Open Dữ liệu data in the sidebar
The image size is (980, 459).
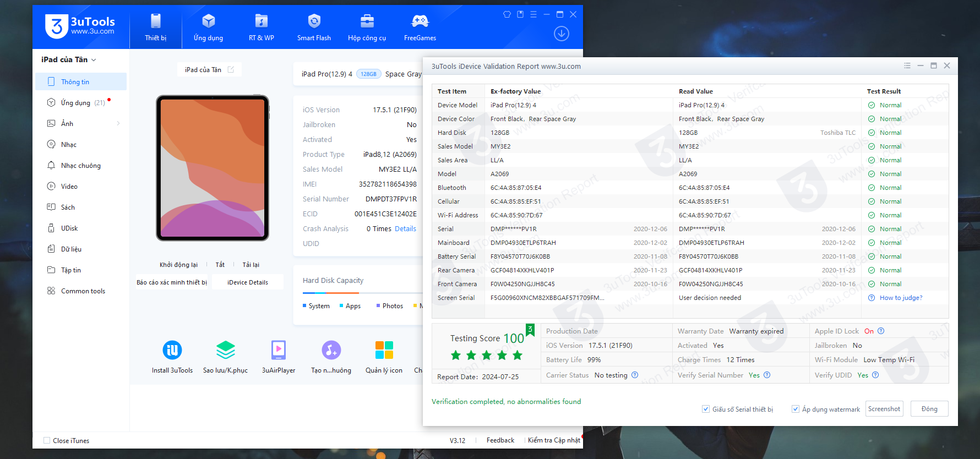[81, 249]
